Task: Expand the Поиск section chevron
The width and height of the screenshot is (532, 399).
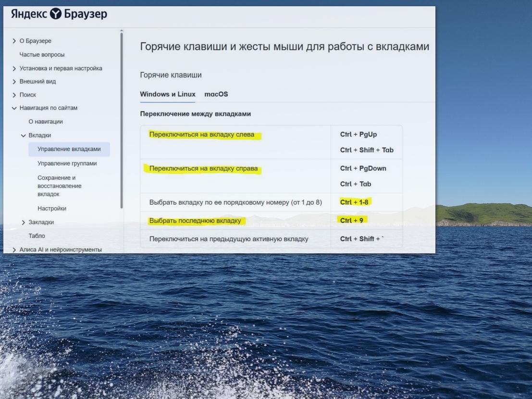Action: (14, 95)
